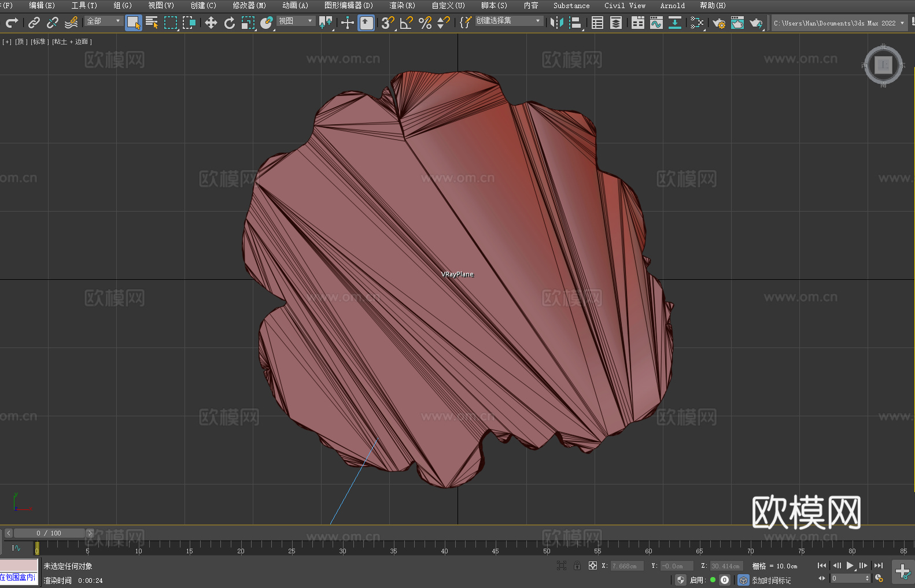Open Render Setup teapot icon
This screenshot has height=588, width=915.
tap(719, 23)
